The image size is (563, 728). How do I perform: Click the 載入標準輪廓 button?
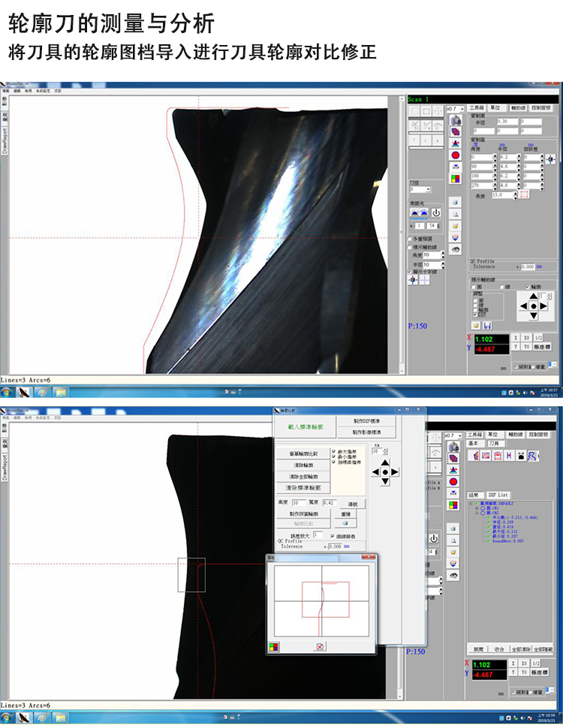pos(306,426)
